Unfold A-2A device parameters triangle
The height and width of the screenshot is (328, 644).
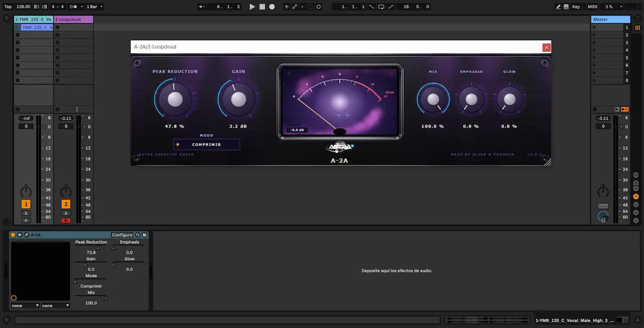coord(20,235)
